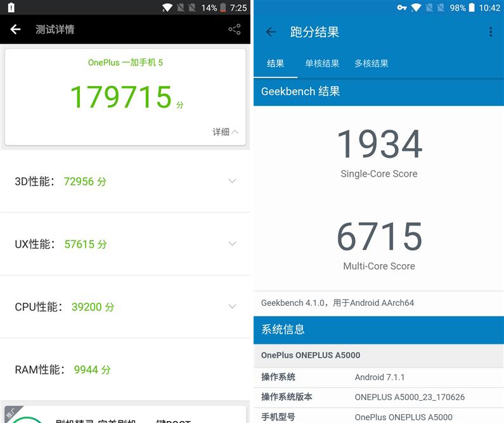Switch to the 单核结果 tab
Viewport: 504px width, 423px height.
[322, 63]
